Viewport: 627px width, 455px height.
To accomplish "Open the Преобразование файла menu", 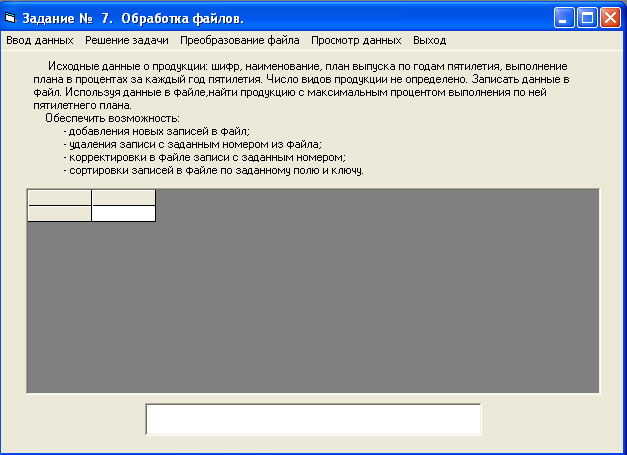I will (x=240, y=40).
